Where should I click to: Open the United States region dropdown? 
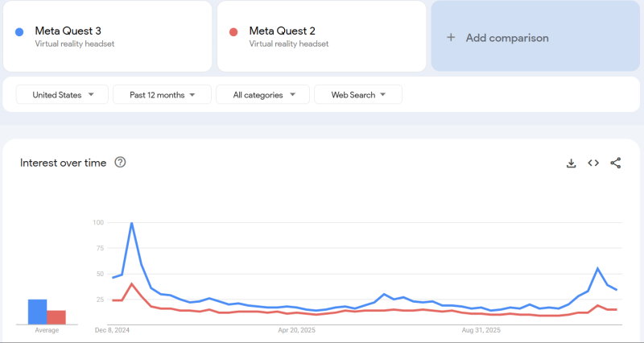(x=63, y=95)
